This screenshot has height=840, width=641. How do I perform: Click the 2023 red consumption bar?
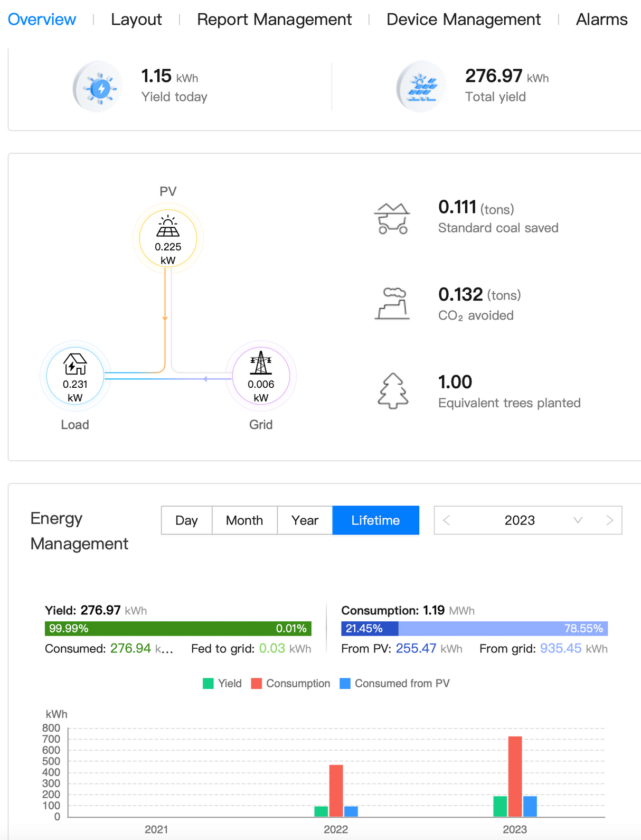pos(515,776)
